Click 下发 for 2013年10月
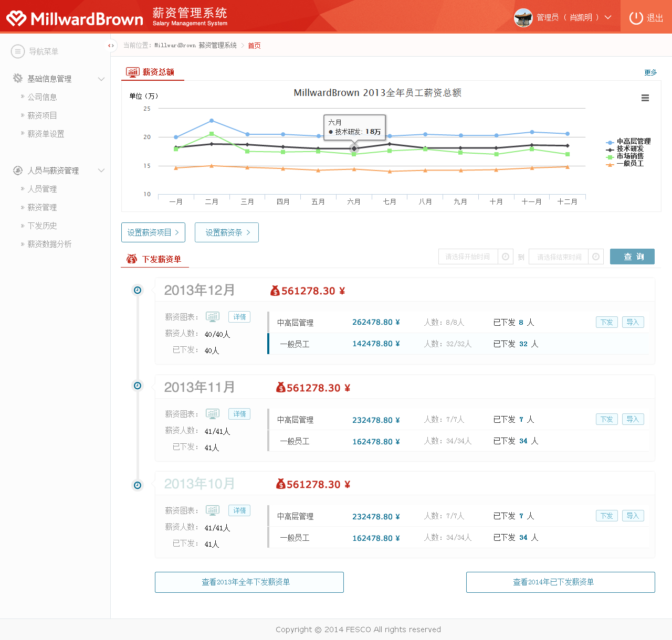This screenshot has height=640, width=672. coord(607,516)
